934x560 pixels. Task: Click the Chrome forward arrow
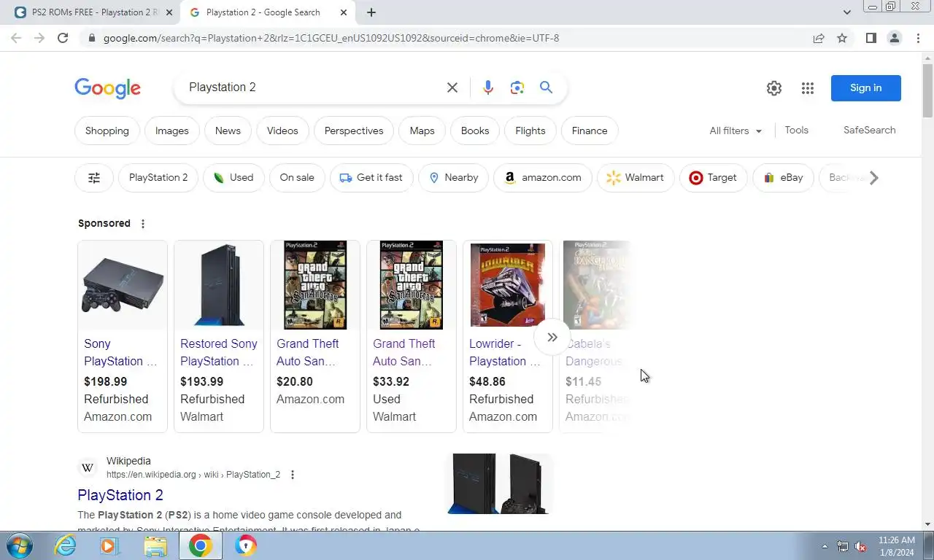pos(39,38)
